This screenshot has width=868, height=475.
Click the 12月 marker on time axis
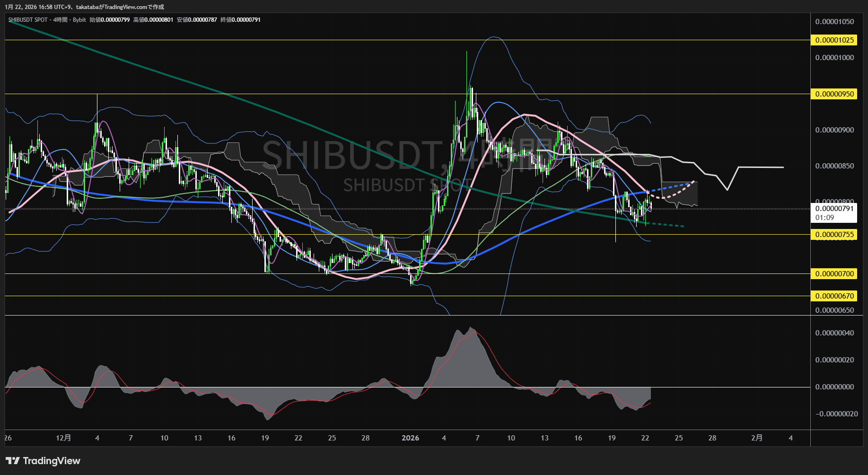[x=63, y=438]
